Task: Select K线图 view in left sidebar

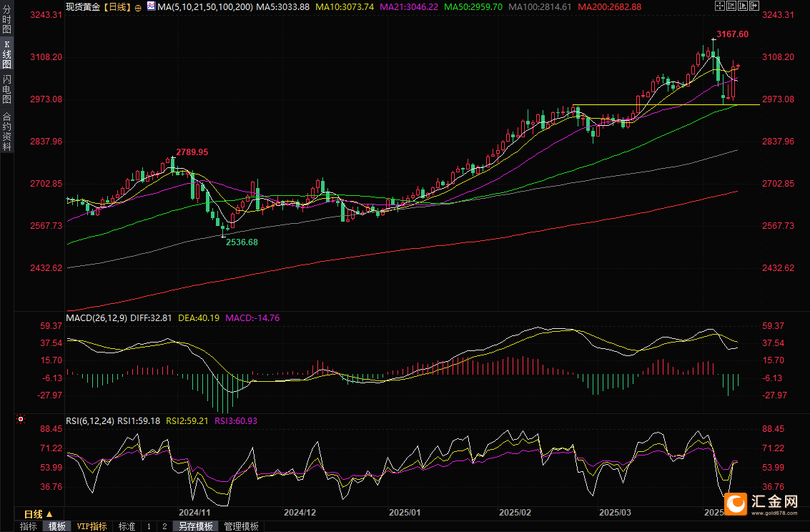Action: point(6,54)
